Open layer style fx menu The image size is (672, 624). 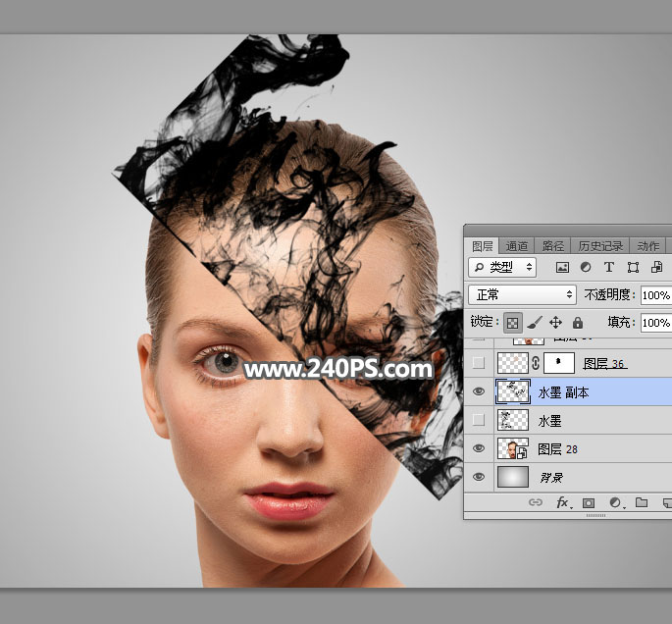point(563,502)
